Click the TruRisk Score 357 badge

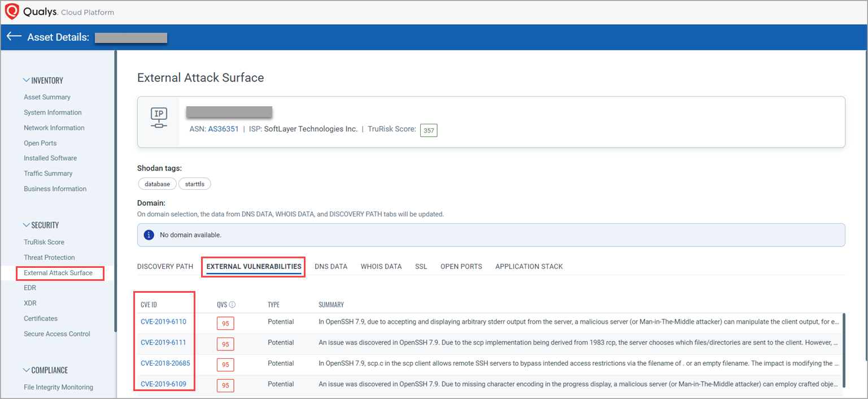click(x=429, y=129)
